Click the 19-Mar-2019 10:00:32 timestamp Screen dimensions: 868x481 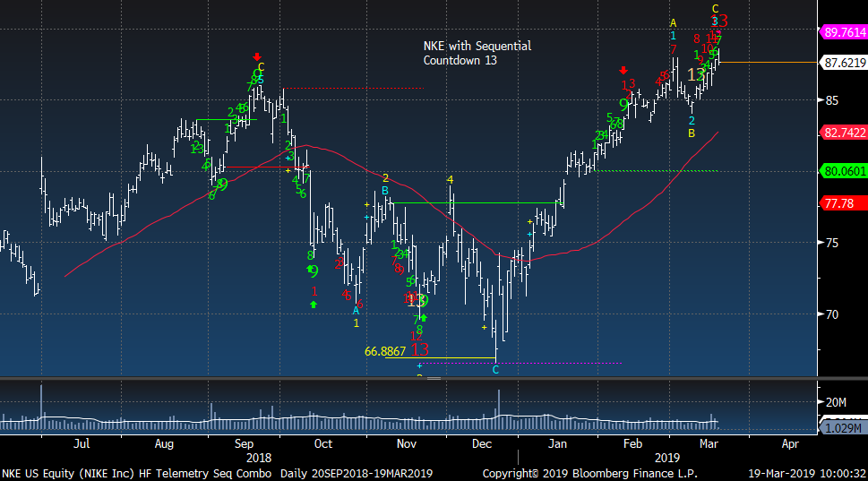tap(807, 473)
